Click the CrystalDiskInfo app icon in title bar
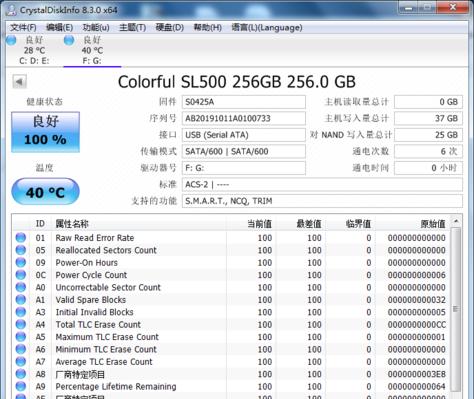Image resolution: width=474 pixels, height=399 pixels. [11, 10]
